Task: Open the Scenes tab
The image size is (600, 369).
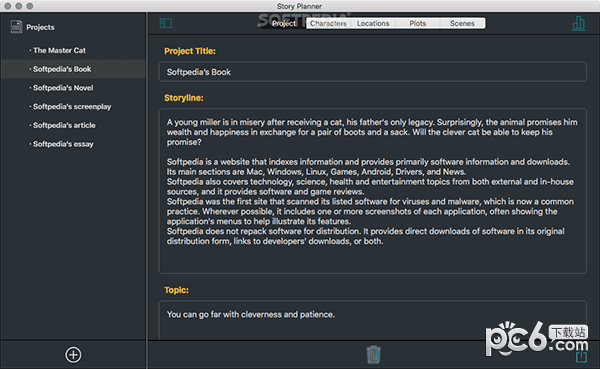Action: (462, 23)
